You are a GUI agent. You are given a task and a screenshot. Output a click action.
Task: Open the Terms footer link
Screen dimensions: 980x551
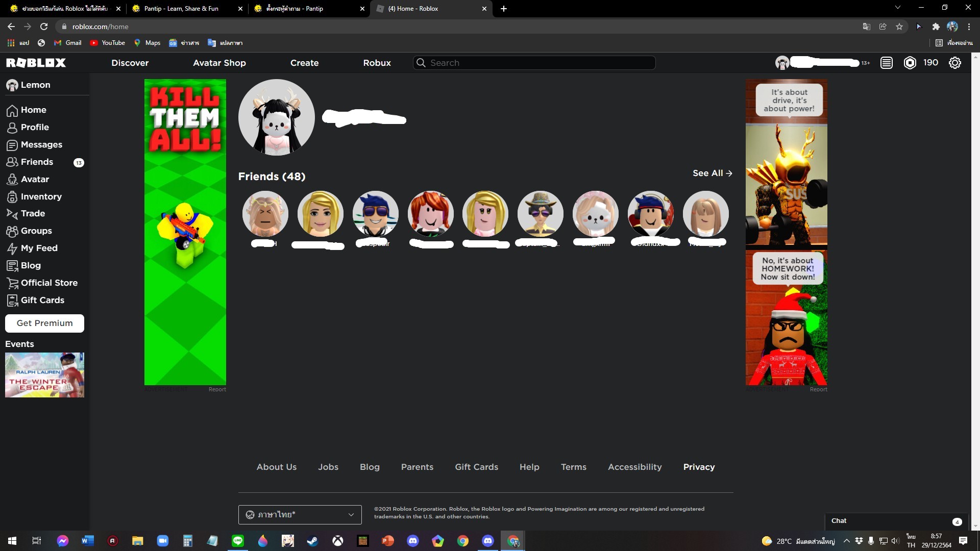(574, 467)
